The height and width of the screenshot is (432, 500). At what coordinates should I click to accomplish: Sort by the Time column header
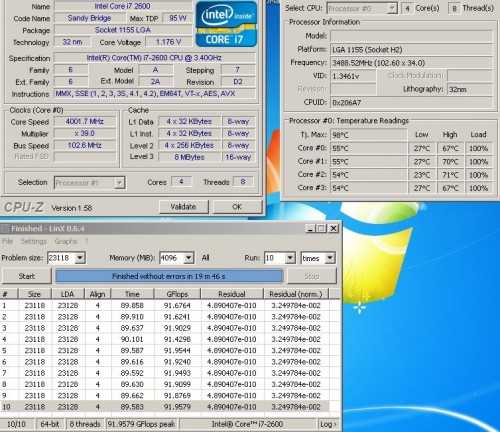tap(132, 294)
